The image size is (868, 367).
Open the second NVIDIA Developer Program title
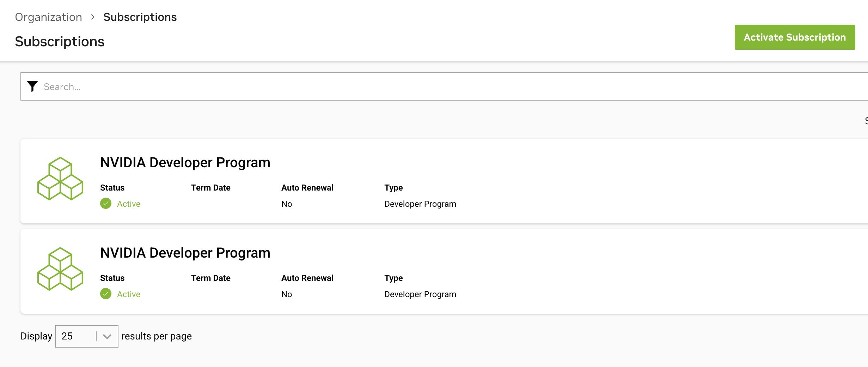185,253
